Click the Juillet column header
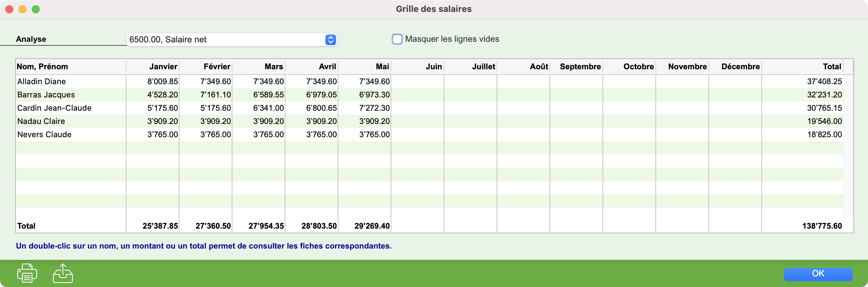The height and width of the screenshot is (287, 868). pyautogui.click(x=470, y=66)
